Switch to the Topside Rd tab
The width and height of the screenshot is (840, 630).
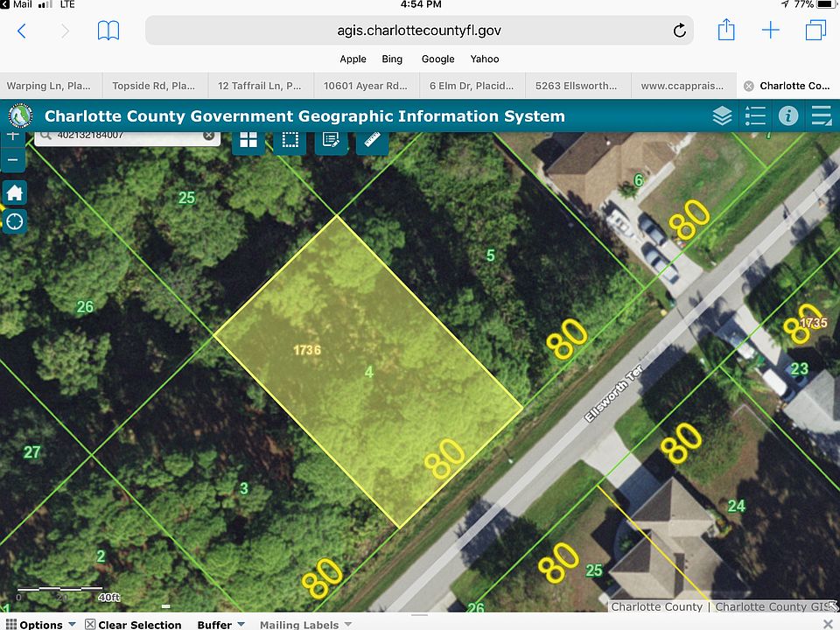tap(154, 86)
